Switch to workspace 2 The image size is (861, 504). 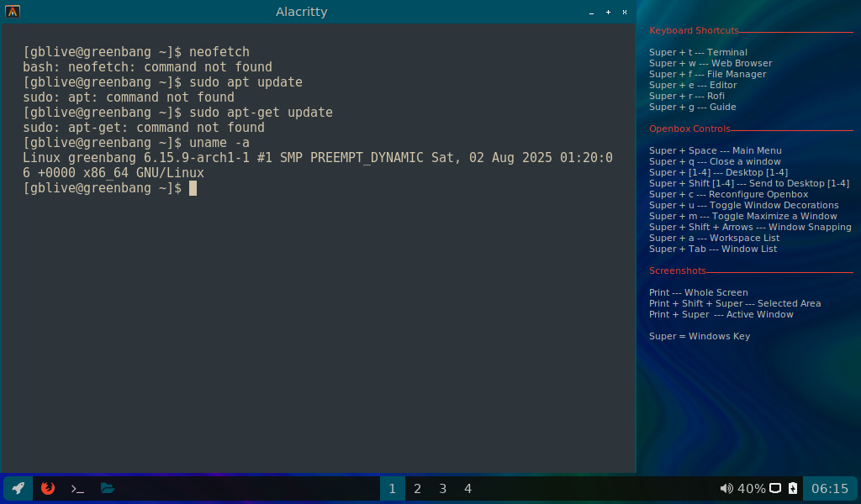click(417, 489)
